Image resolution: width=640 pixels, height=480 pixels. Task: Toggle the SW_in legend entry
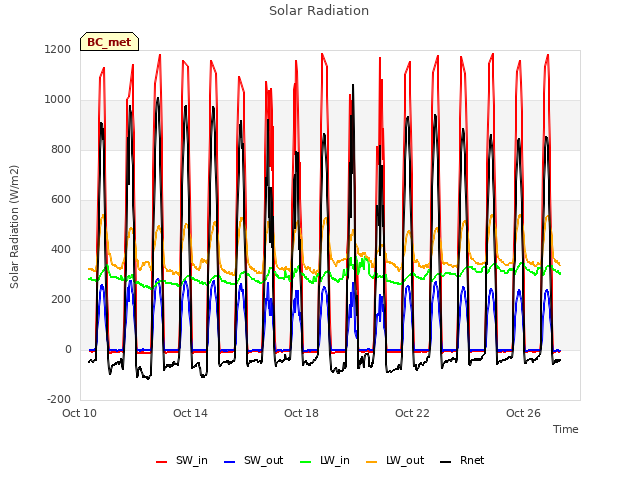click(x=182, y=461)
